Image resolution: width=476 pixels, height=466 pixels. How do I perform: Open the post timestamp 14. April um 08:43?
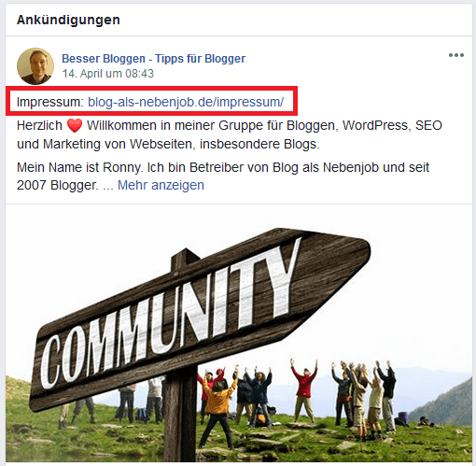pos(107,74)
